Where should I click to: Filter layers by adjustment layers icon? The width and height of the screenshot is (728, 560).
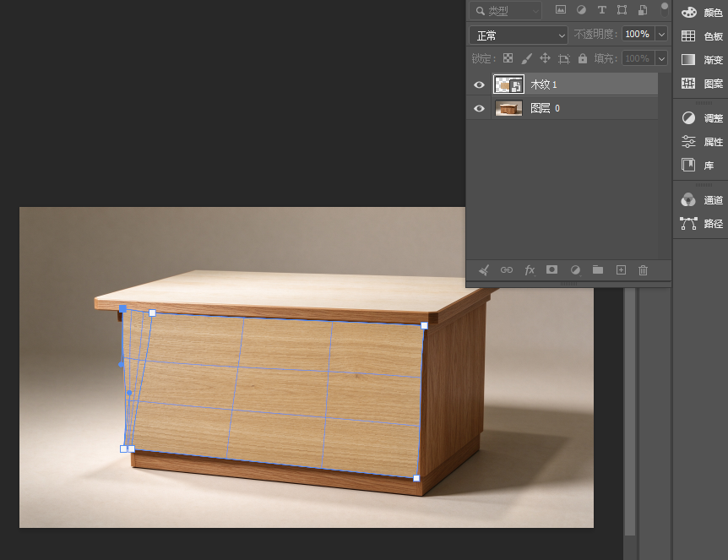point(581,10)
